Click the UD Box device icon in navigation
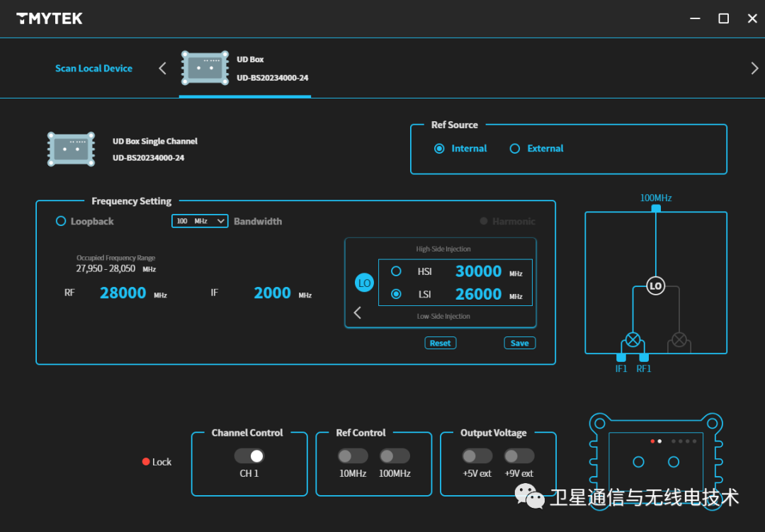 pyautogui.click(x=204, y=68)
